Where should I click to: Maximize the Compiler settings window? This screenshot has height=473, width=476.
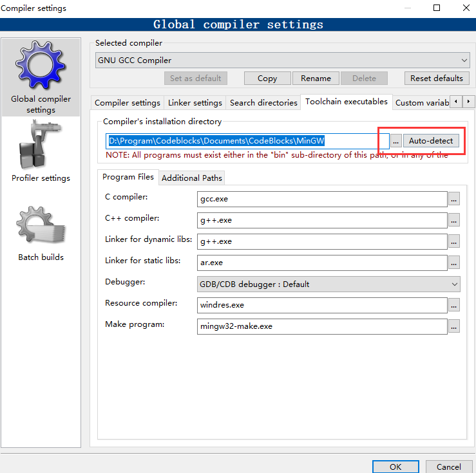[x=437, y=8]
